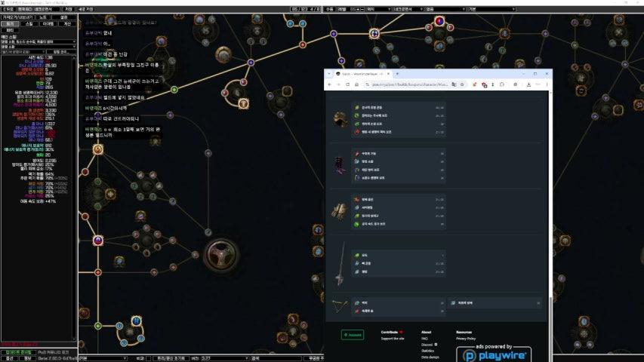Open the browser tab search chevron

pos(329,74)
